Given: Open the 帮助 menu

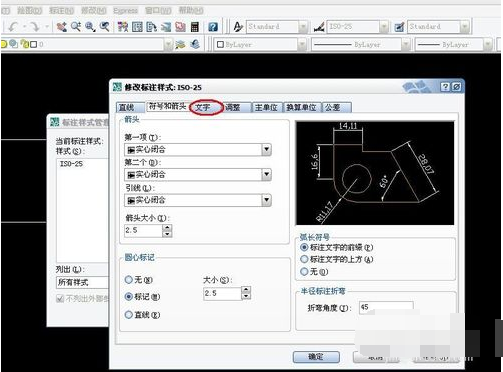Looking at the screenshot, I should point(191,11).
